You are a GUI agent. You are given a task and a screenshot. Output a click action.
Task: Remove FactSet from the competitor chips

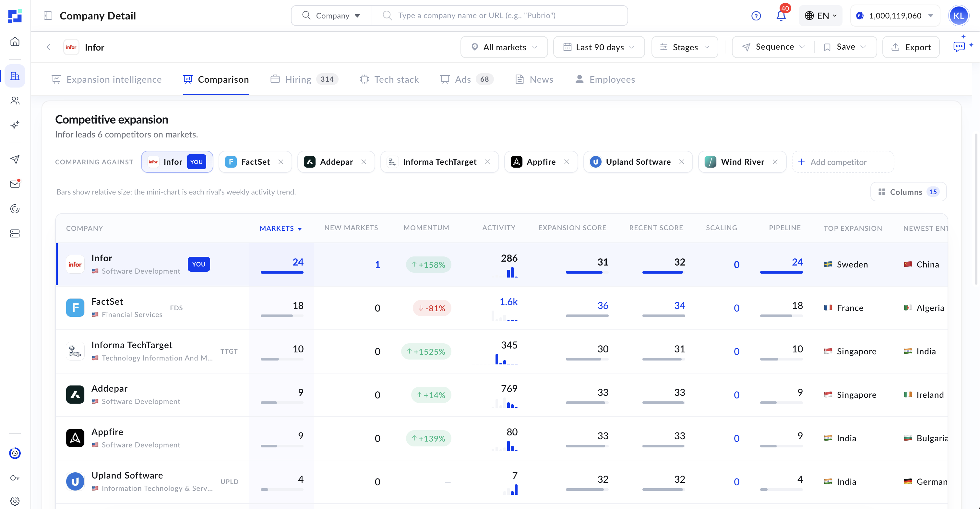[281, 162]
